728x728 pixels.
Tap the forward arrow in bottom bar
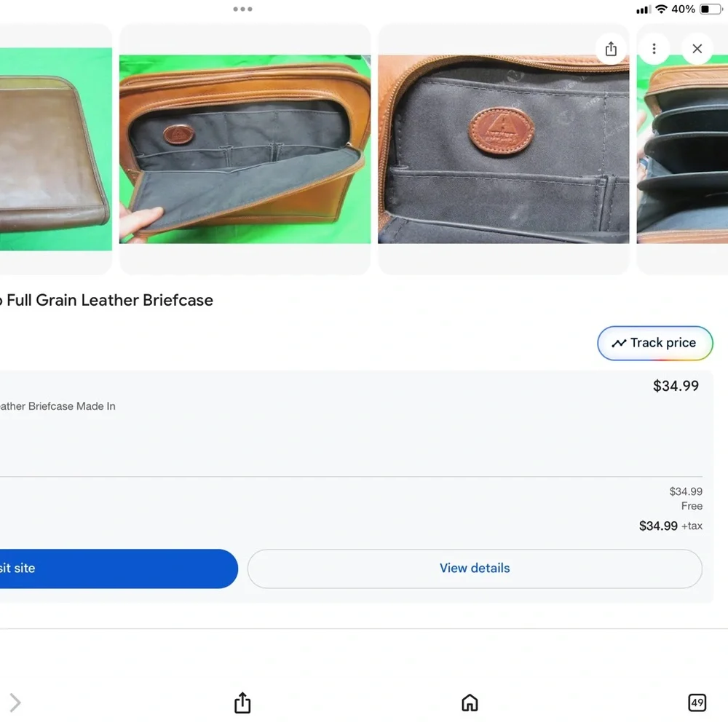(x=15, y=703)
